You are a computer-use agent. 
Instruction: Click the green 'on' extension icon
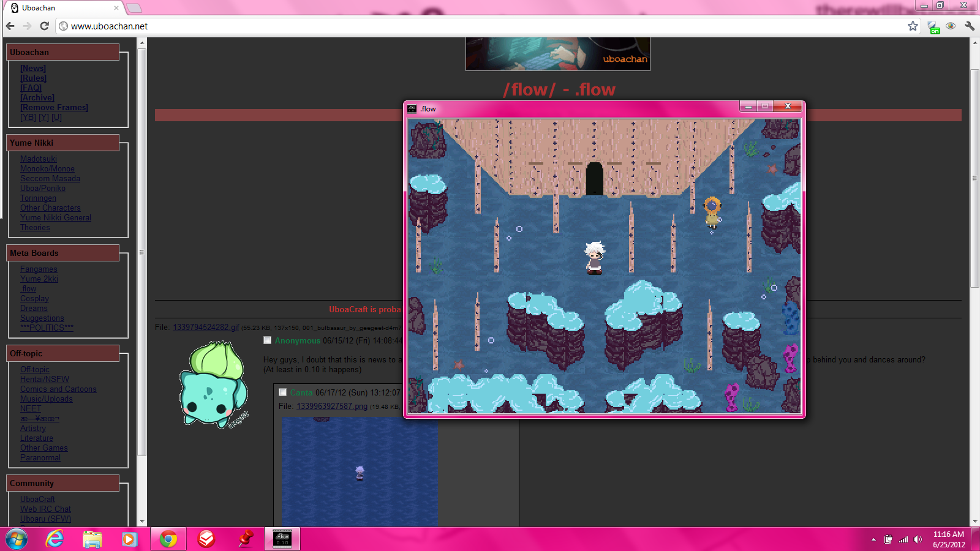[x=933, y=27]
